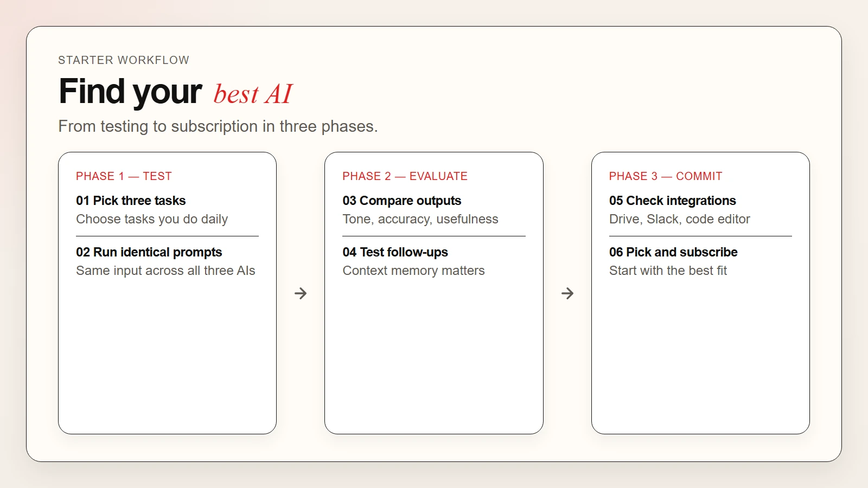The height and width of the screenshot is (488, 868).
Task: Click step '06 Pick and subscribe'
Action: [x=673, y=252]
